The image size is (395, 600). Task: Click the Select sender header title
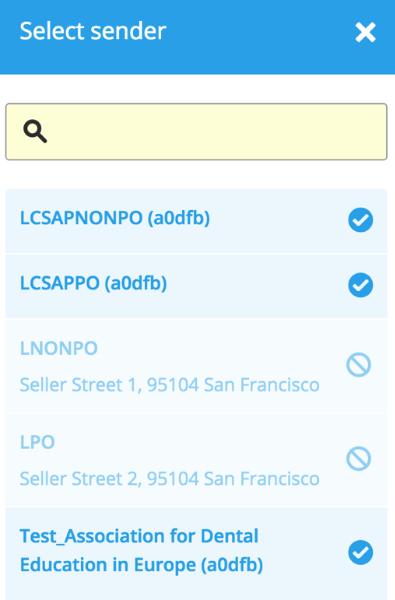pos(93,31)
